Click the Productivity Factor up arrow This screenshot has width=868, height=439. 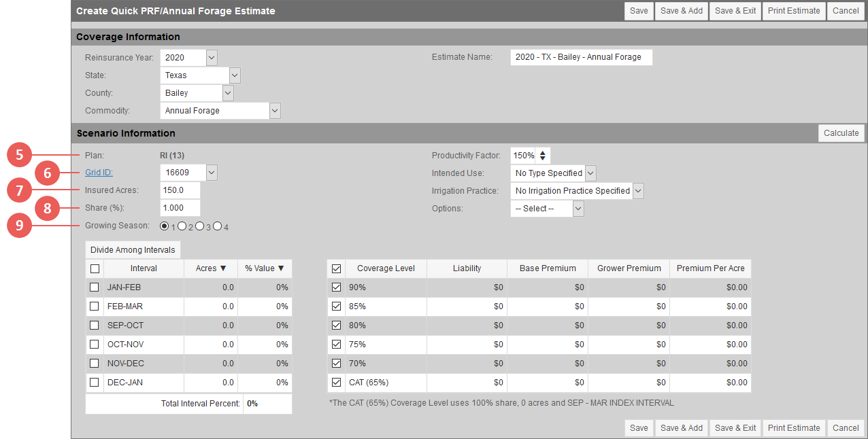pos(543,152)
